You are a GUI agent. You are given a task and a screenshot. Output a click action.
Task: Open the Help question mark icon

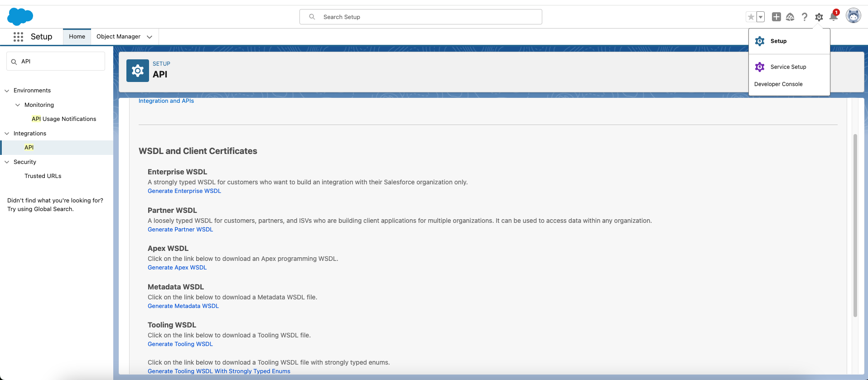pos(805,17)
